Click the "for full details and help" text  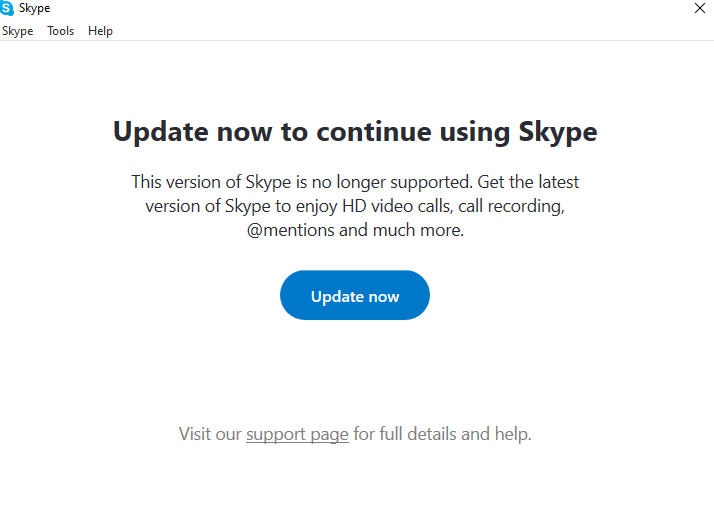click(x=442, y=434)
